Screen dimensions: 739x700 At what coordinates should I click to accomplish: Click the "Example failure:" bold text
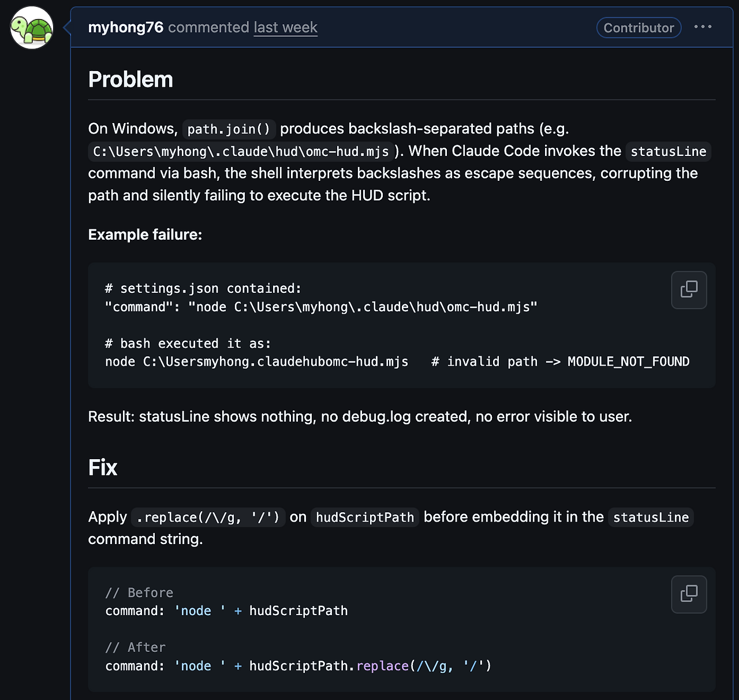coord(145,234)
